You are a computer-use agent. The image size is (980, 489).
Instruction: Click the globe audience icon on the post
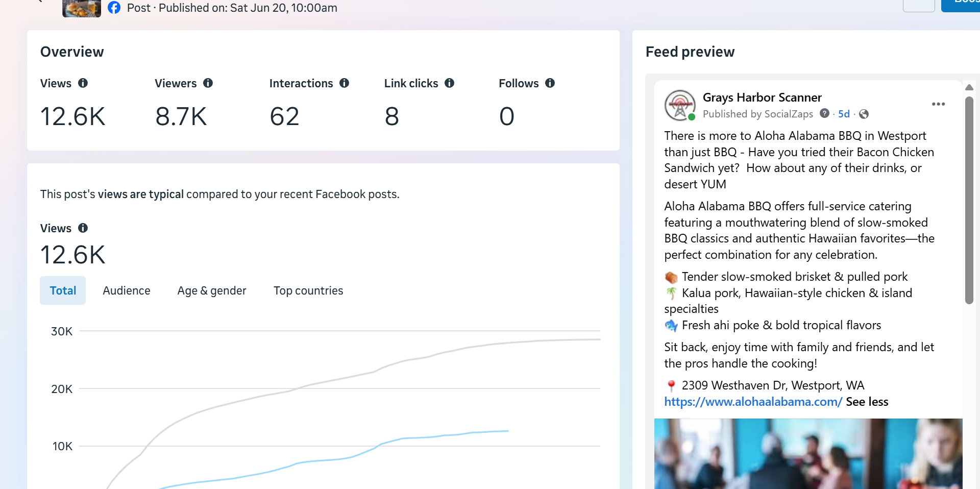864,114
